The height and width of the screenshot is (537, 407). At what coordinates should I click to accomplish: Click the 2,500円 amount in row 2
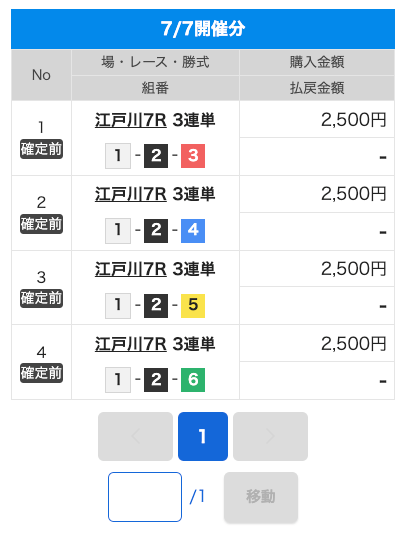(x=354, y=194)
